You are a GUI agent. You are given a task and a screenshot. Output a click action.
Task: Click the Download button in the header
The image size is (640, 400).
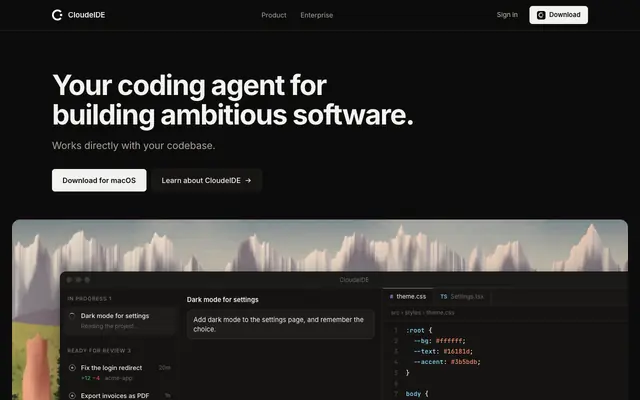point(558,15)
